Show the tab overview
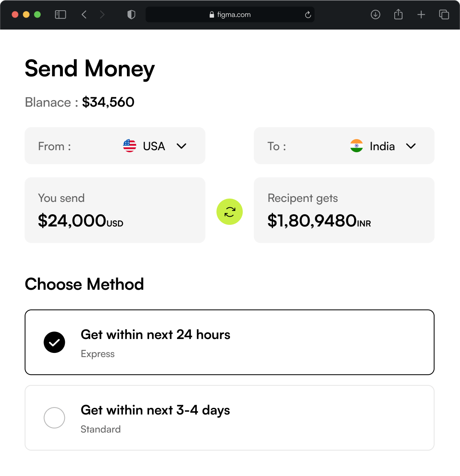460x476 pixels. (x=444, y=14)
